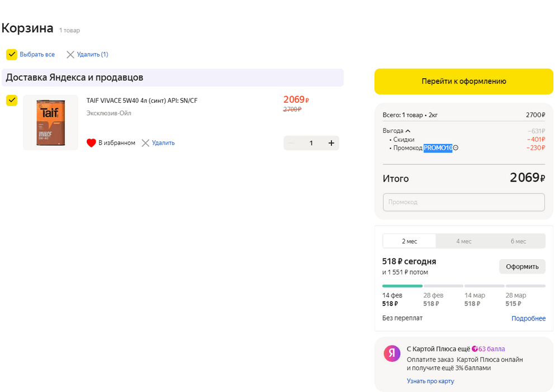Click the '28 фев' payment date entry

(x=433, y=299)
